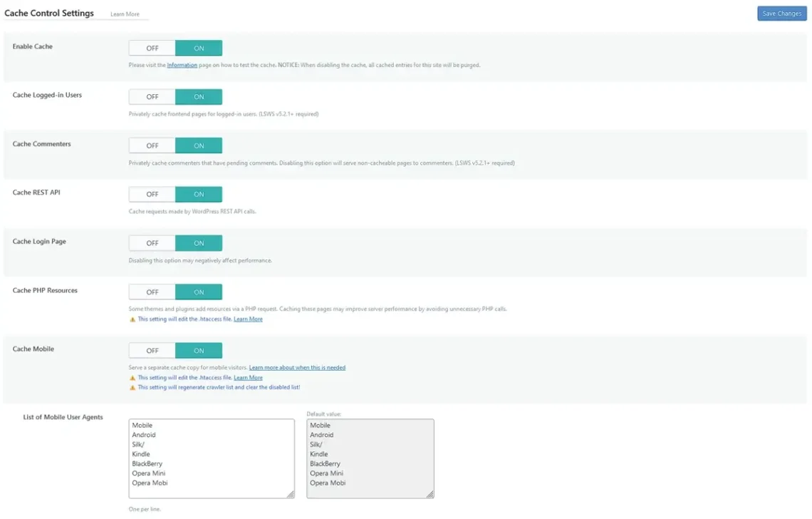Click Learn More in the Cache Mobile .htaccess warning
This screenshot has width=812, height=519.
pos(248,377)
